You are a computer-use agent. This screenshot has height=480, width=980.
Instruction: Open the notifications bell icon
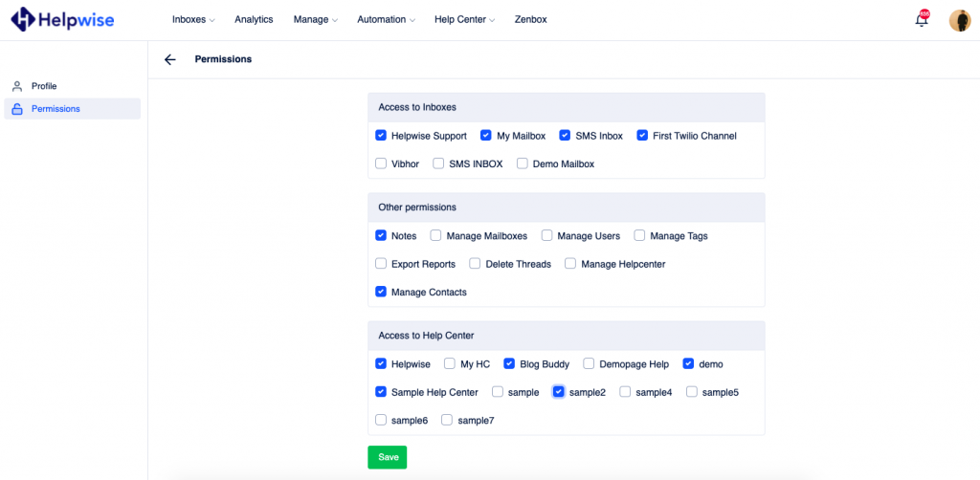922,20
